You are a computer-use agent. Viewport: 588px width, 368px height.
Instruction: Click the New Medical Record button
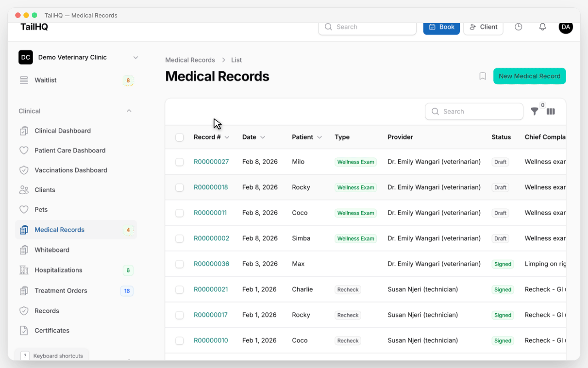tap(529, 76)
